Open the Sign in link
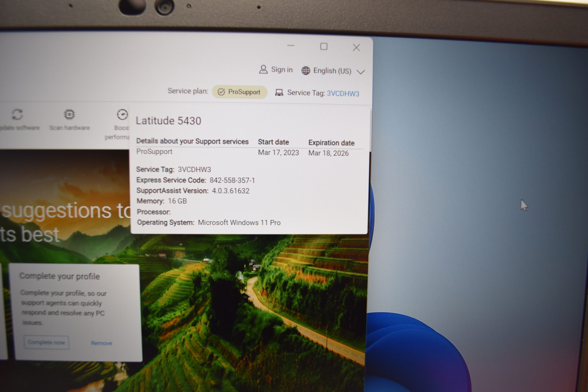The image size is (588, 392). (282, 70)
